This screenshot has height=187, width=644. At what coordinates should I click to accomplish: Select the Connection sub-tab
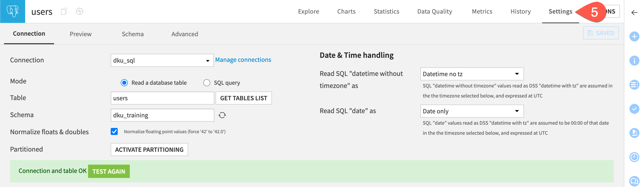pyautogui.click(x=29, y=34)
